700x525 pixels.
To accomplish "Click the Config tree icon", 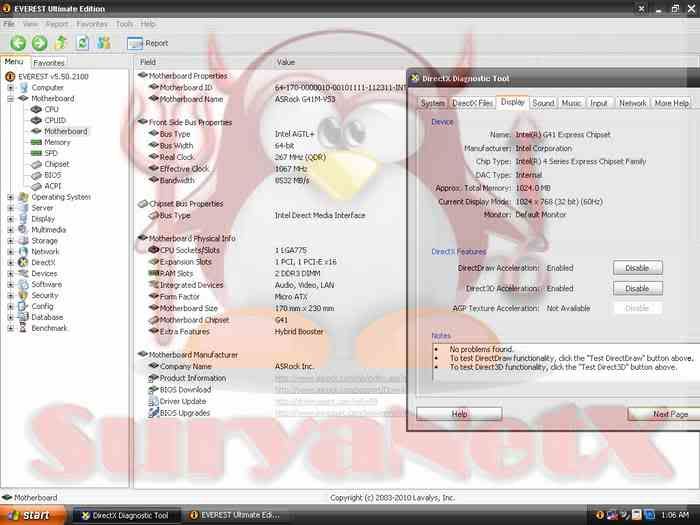I will [x=23, y=306].
